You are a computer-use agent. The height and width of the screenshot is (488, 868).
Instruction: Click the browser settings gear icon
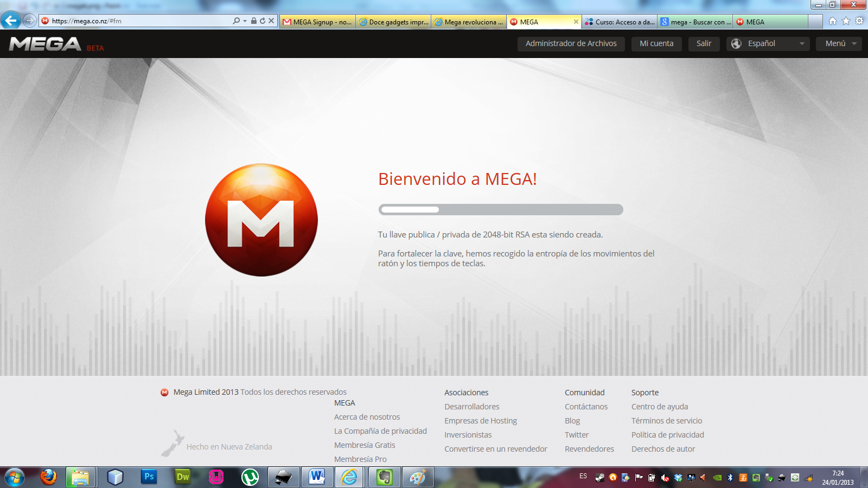pos(860,20)
